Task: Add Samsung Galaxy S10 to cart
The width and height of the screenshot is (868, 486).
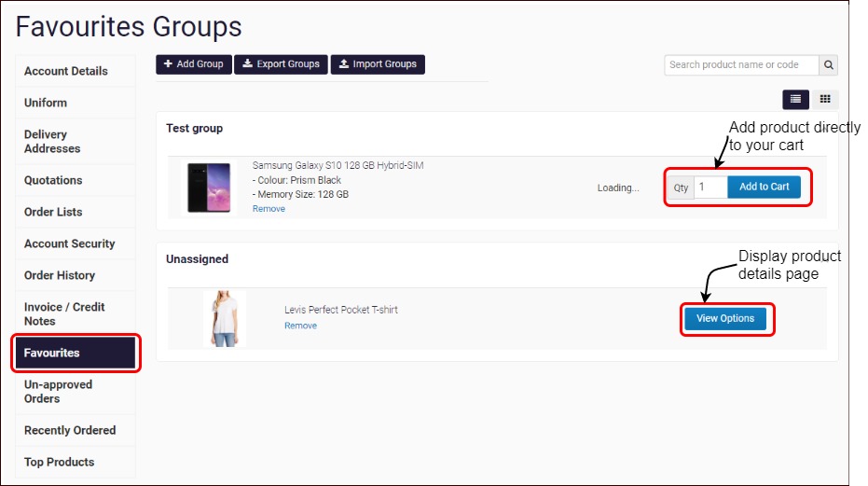Action: [764, 187]
